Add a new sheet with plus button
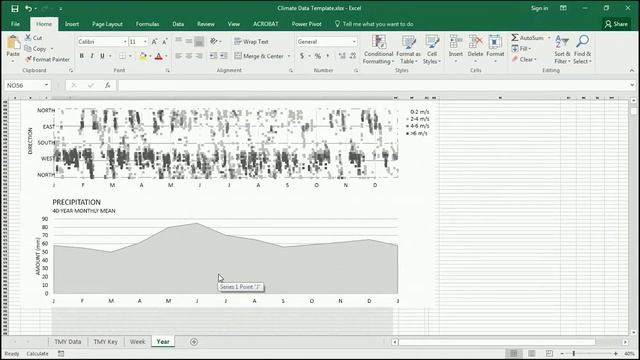 (194, 342)
